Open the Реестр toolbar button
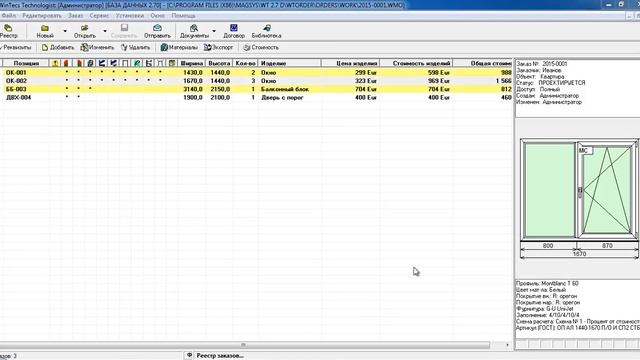The width and height of the screenshot is (640, 360). 8,31
